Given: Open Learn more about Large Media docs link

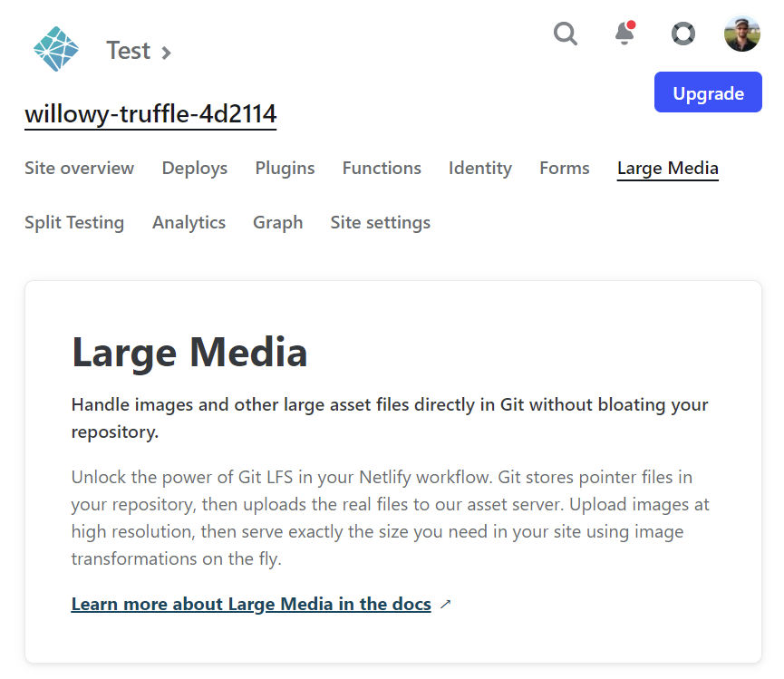Looking at the screenshot, I should (x=251, y=604).
